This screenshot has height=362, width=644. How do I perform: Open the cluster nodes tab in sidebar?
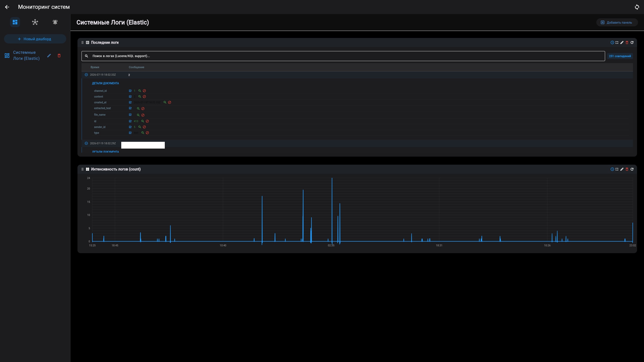(35, 22)
